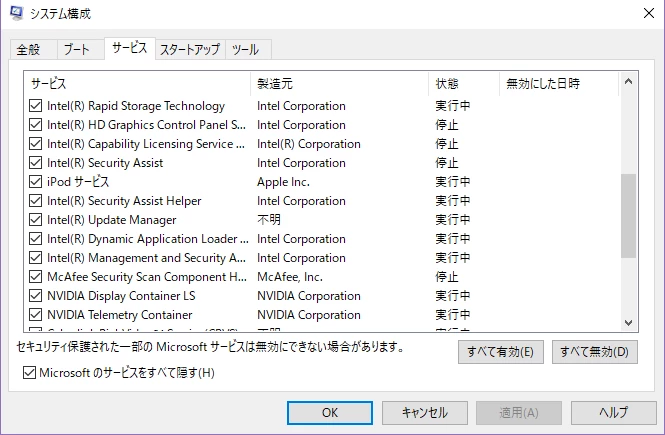This screenshot has width=665, height=435.
Task: Go to the スタートアップ tab
Action: pos(190,50)
